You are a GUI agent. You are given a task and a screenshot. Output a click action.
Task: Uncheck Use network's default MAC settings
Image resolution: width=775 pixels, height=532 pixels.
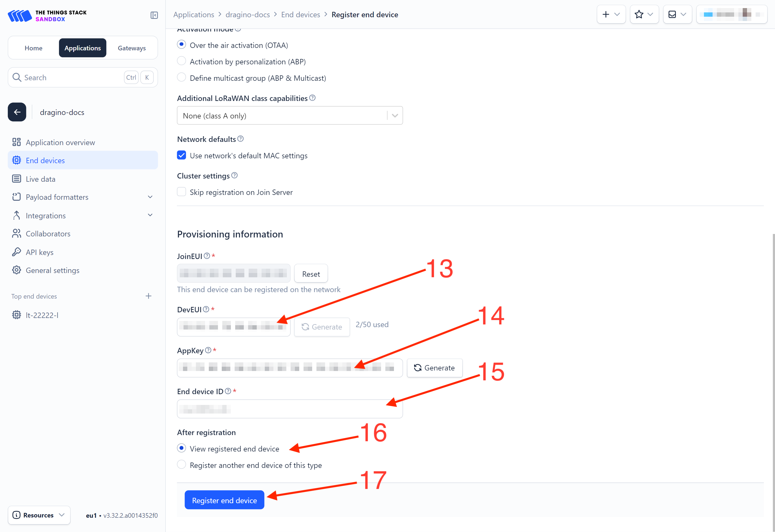pos(181,155)
